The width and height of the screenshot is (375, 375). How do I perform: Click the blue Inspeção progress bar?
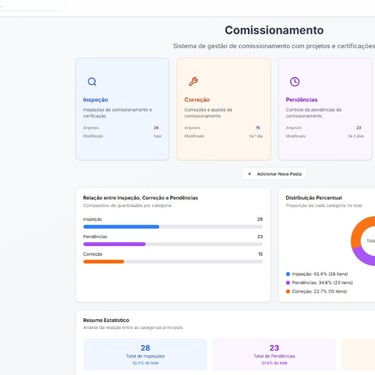[x=121, y=227]
